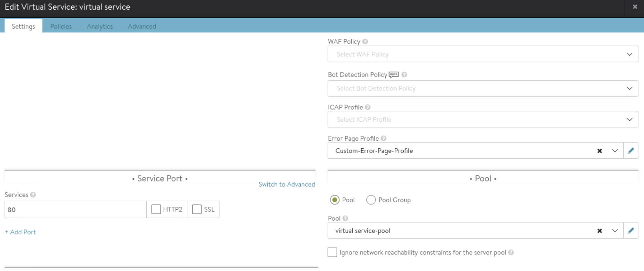
Task: Switch to the Policies tab
Action: (x=61, y=26)
